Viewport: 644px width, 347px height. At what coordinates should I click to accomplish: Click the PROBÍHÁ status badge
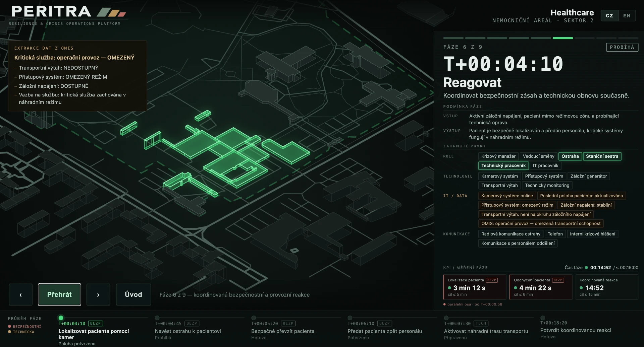click(x=622, y=47)
